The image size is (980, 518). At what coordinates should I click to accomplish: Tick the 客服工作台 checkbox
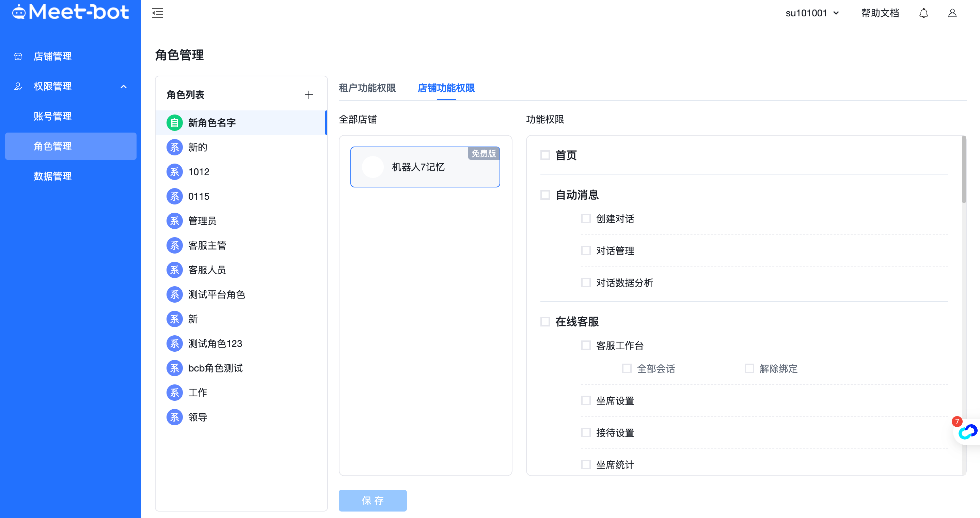click(586, 346)
